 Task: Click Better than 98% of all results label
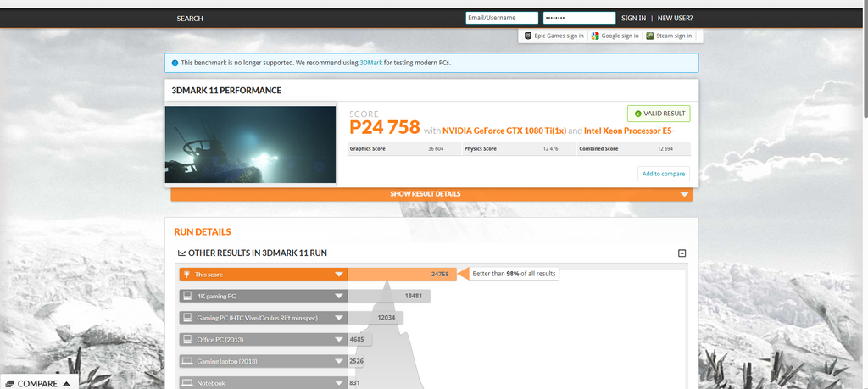(514, 274)
